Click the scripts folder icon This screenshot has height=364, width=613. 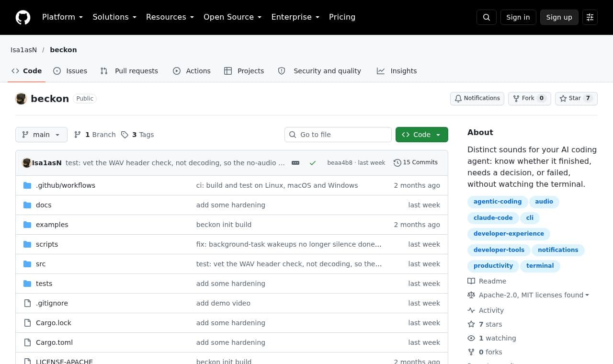27,244
